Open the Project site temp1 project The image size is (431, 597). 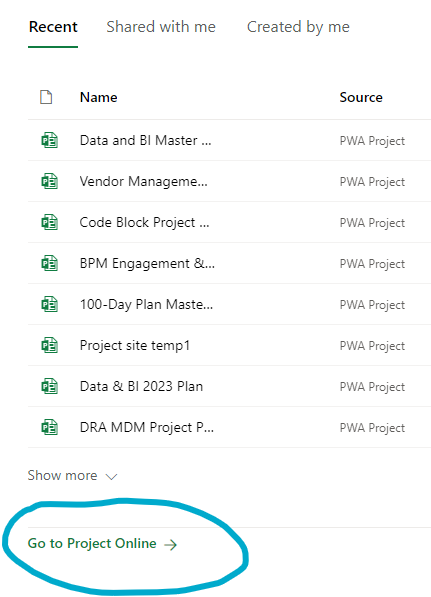pyautogui.click(x=134, y=346)
